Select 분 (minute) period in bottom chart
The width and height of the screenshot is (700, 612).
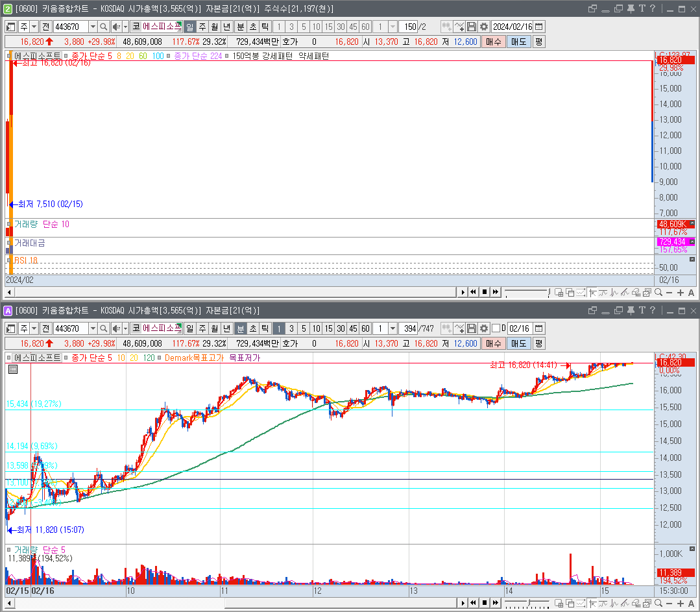[x=240, y=329]
